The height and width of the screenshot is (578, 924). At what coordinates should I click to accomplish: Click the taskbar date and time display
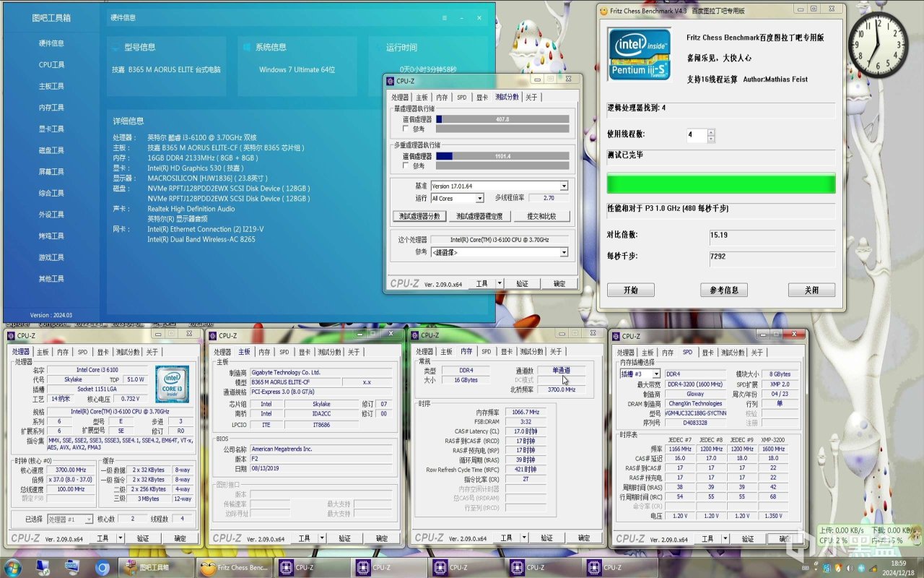coord(898,568)
